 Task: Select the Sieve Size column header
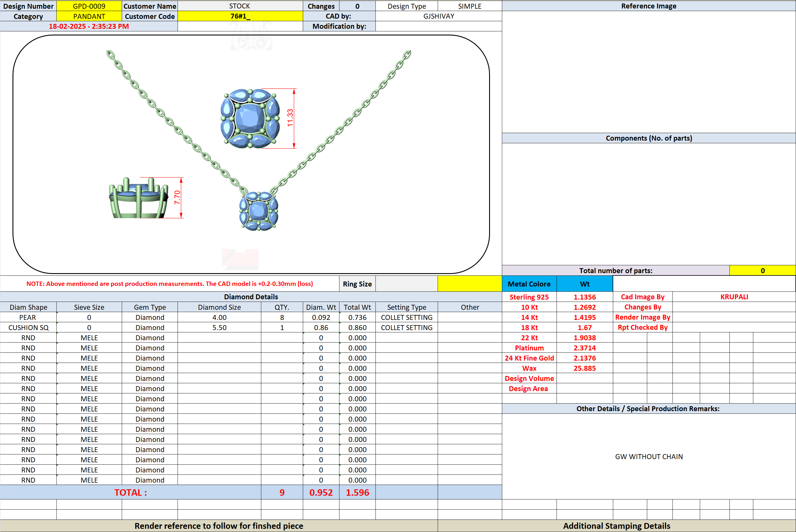pyautogui.click(x=89, y=307)
